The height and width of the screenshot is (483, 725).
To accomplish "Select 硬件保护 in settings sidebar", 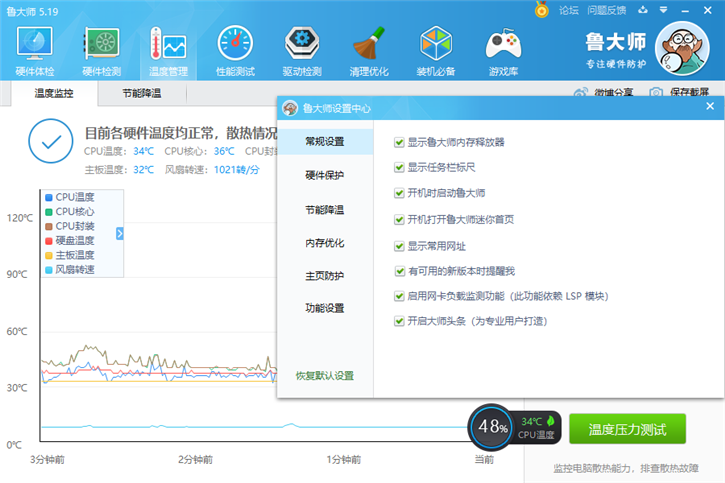I will click(x=324, y=176).
